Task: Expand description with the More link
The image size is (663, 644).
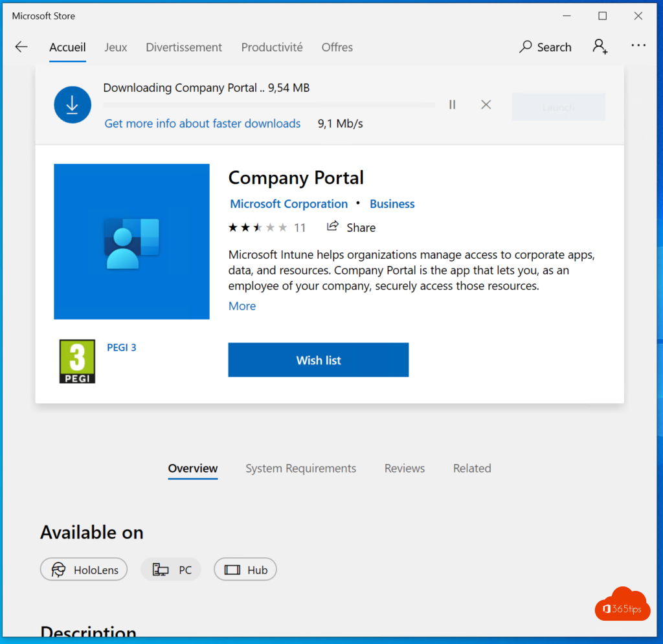Action: (242, 306)
